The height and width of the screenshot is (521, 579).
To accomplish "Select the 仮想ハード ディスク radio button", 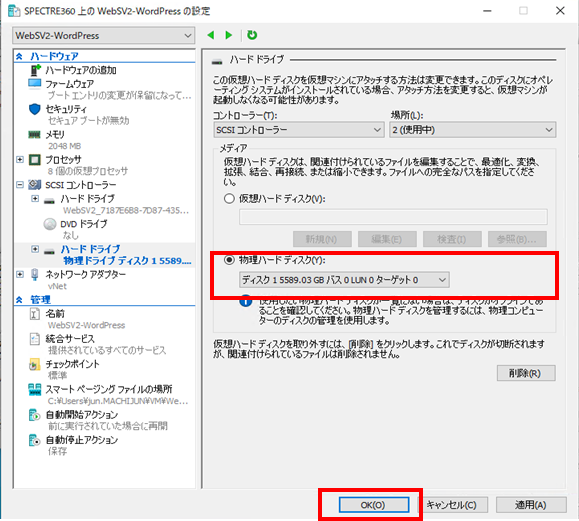I will [229, 199].
